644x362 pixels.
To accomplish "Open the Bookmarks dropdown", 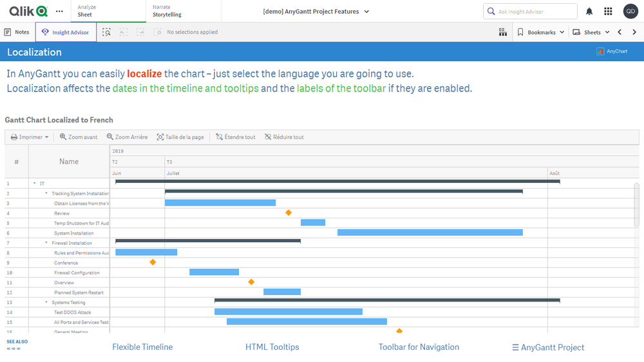I will point(541,32).
